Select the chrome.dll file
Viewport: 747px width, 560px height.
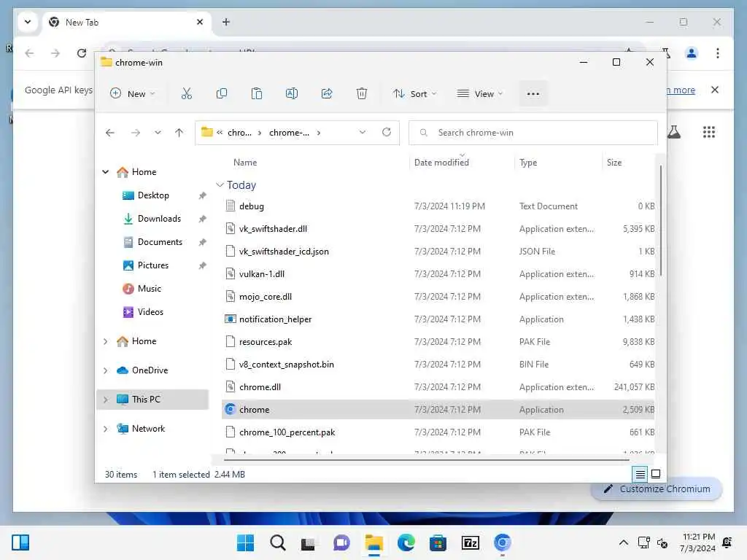pyautogui.click(x=438, y=387)
